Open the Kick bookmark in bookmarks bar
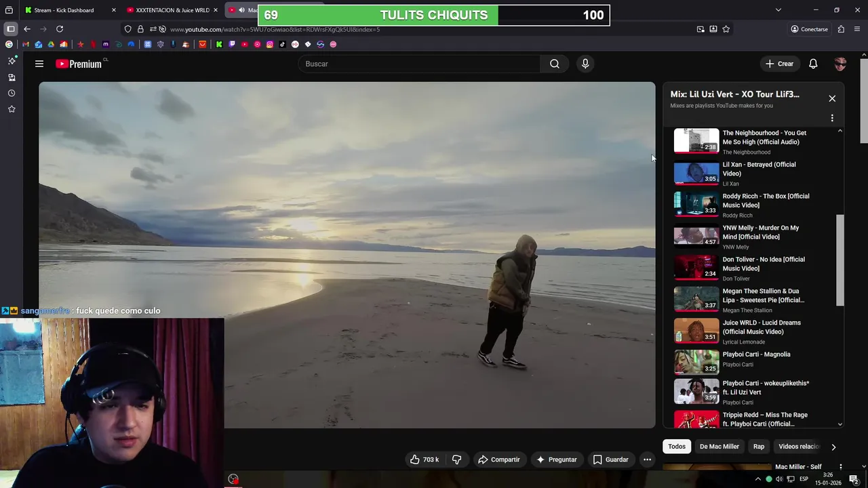The width and height of the screenshot is (868, 488). click(x=219, y=44)
